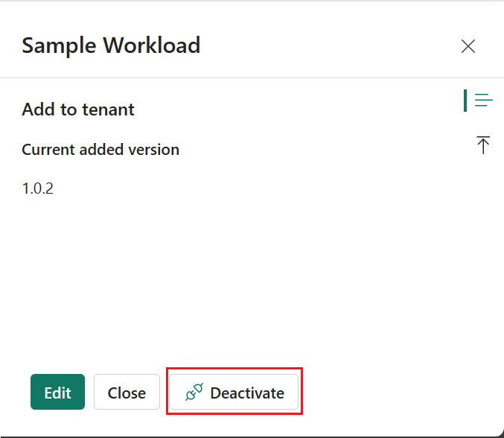Close the Sample Workload panel with X

coord(468,46)
